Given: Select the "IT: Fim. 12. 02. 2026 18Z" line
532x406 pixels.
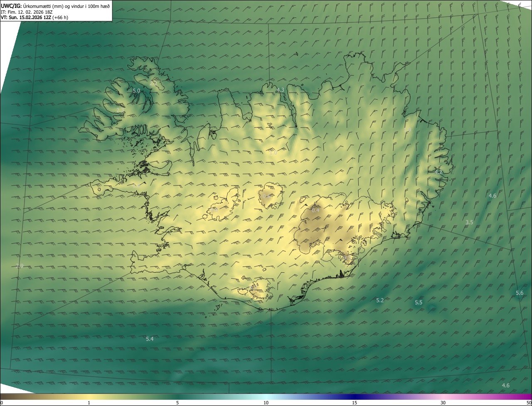Looking at the screenshot, I should [x=27, y=12].
